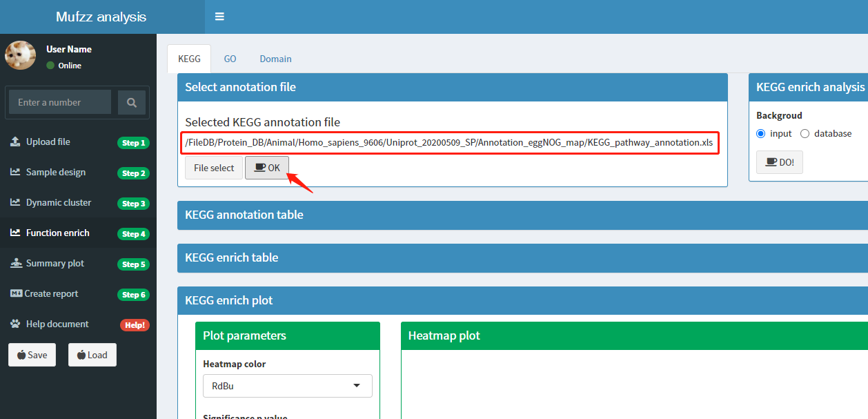The height and width of the screenshot is (419, 868).
Task: Open Sample design in sidebar
Action: point(56,173)
